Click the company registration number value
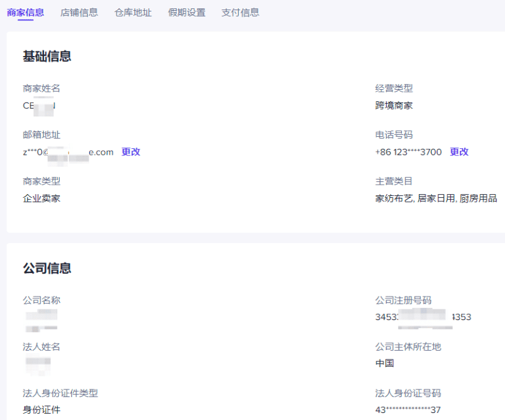The height and width of the screenshot is (420, 505). (x=423, y=317)
